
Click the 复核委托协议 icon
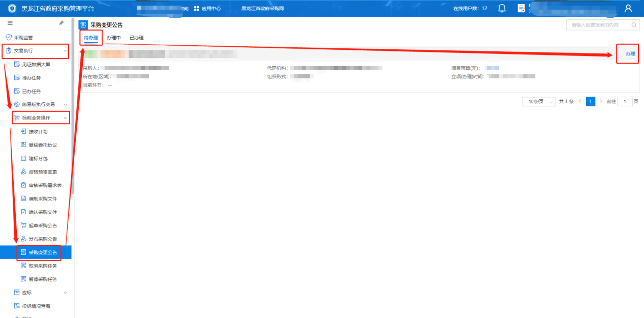23,145
